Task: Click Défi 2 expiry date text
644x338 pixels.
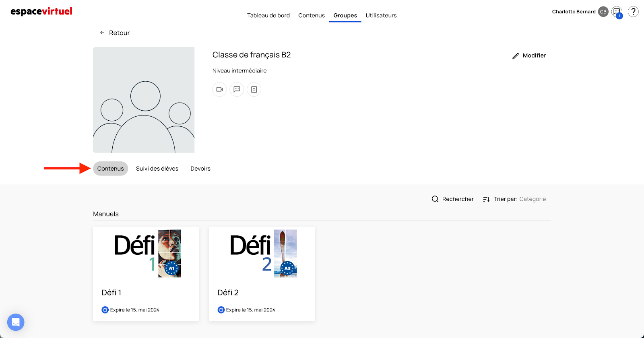Action: pos(251,310)
